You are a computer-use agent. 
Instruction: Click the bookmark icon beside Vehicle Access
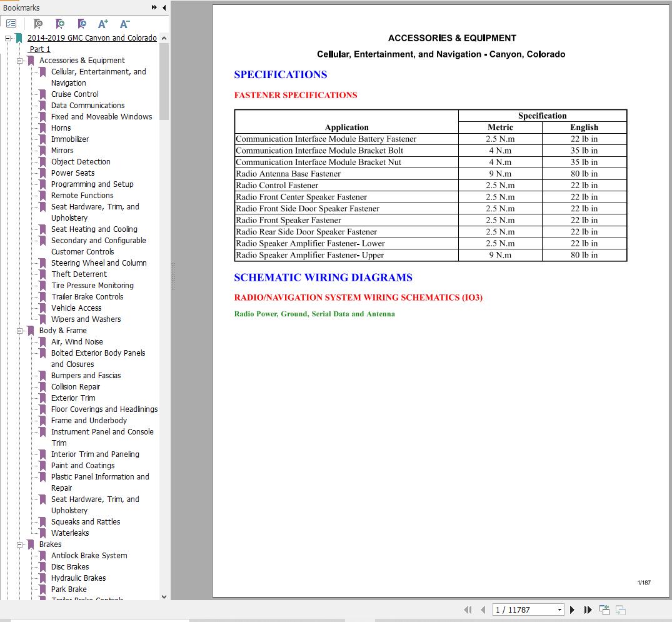tap(43, 308)
